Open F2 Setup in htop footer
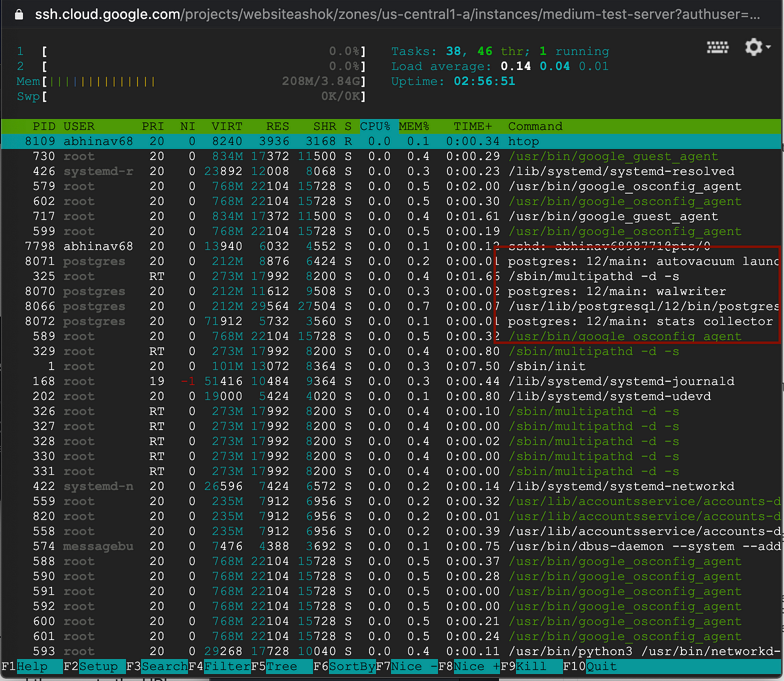Screen dimensions: 784x681 95,666
